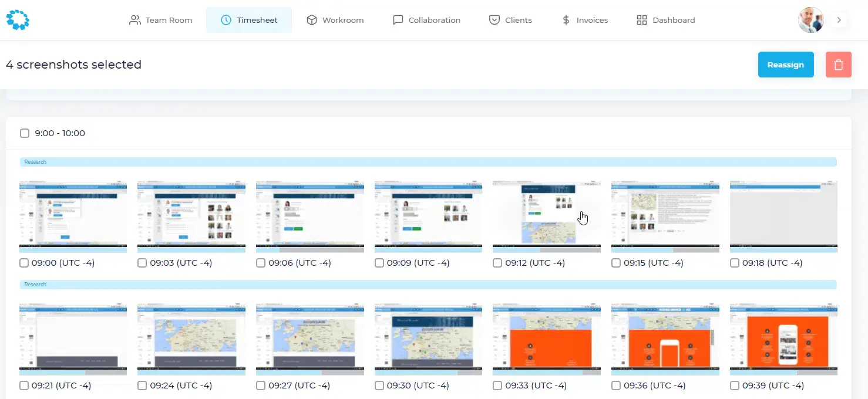Viewport: 868px width, 399px height.
Task: Click the red trash delete icon
Action: pyautogui.click(x=838, y=65)
